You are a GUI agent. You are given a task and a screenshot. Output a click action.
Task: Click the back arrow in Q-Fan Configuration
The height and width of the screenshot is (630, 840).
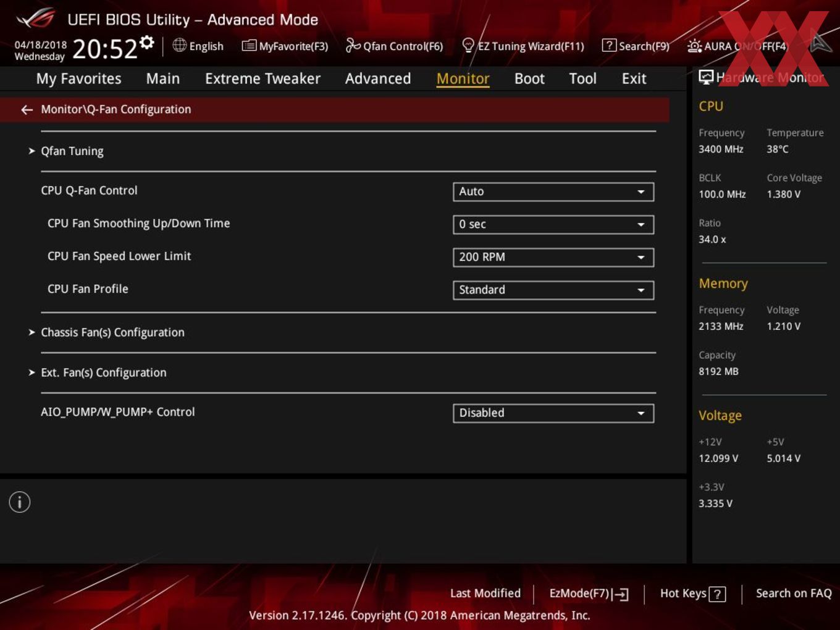tap(27, 109)
